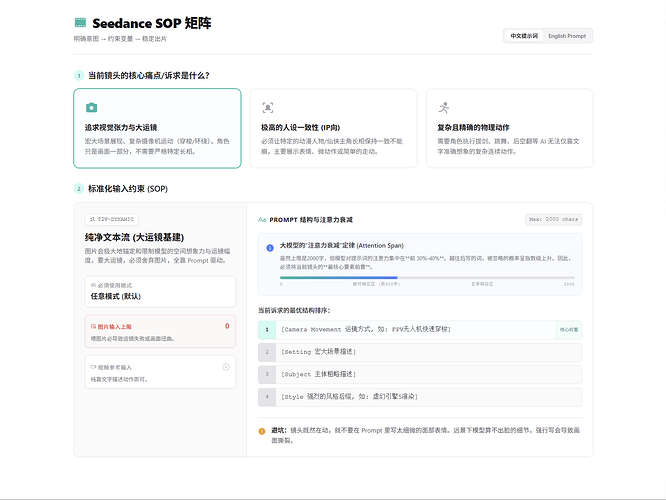Click the 避坑 warning text
The height and width of the screenshot is (500, 666).
[x=426, y=435]
